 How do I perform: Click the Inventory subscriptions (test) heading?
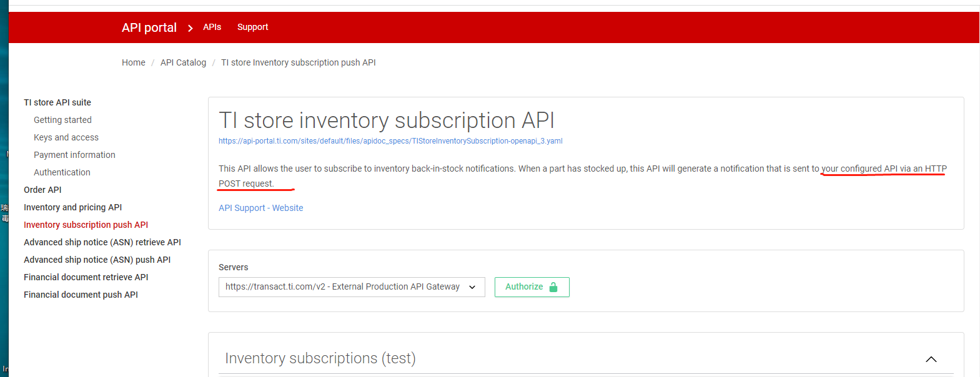[320, 358]
